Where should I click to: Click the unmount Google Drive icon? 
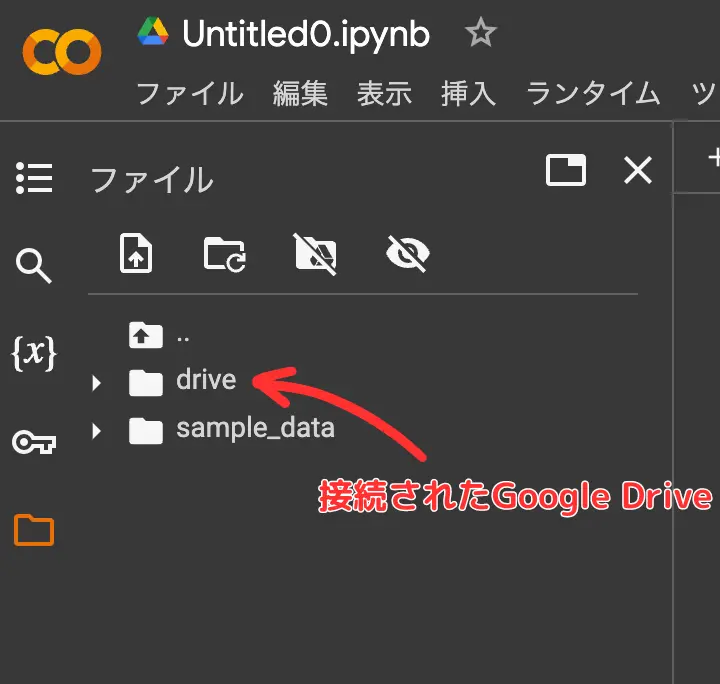coord(315,254)
